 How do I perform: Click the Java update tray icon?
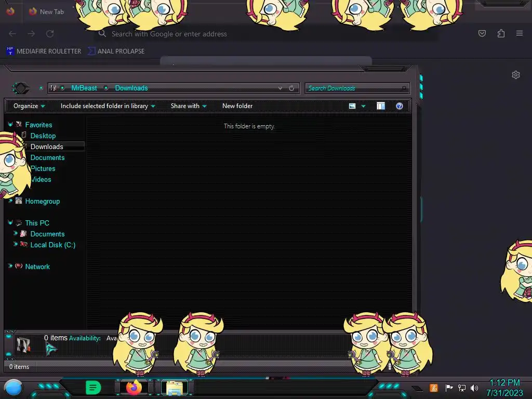click(x=434, y=388)
